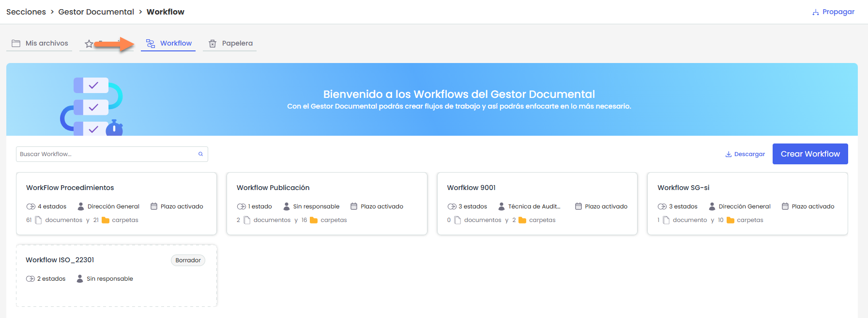Image resolution: width=868 pixels, height=318 pixels.
Task: Click the orange folder icon in Workflow Publicación
Action: [314, 220]
